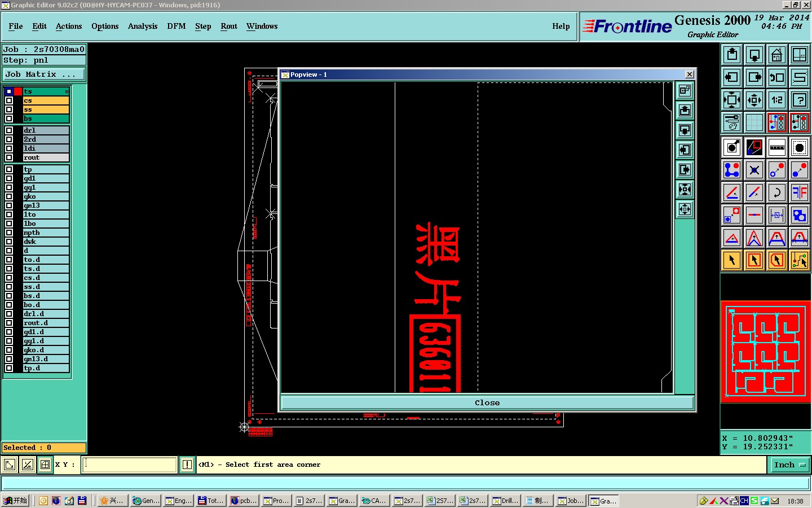Image resolution: width=812 pixels, height=508 pixels.
Task: Click the blue connected dots with red dot icon
Action: pos(732,170)
